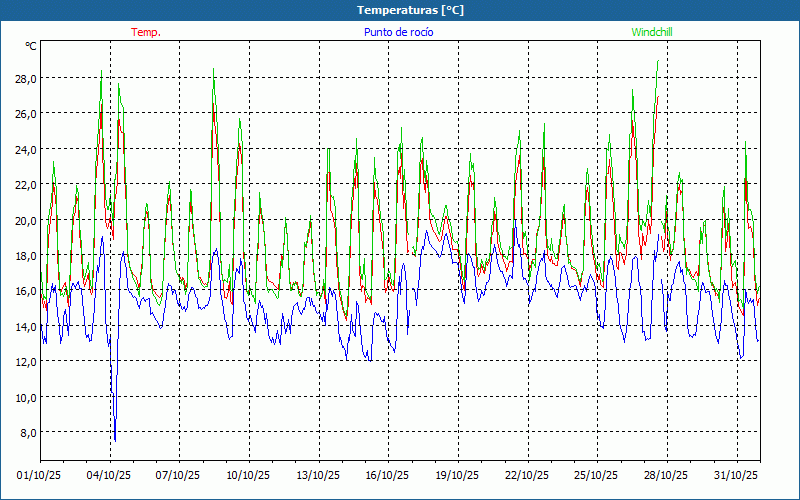Screen dimensions: 800x500
Task: Click the 20,0 value on the y-axis
Action: 25,220
